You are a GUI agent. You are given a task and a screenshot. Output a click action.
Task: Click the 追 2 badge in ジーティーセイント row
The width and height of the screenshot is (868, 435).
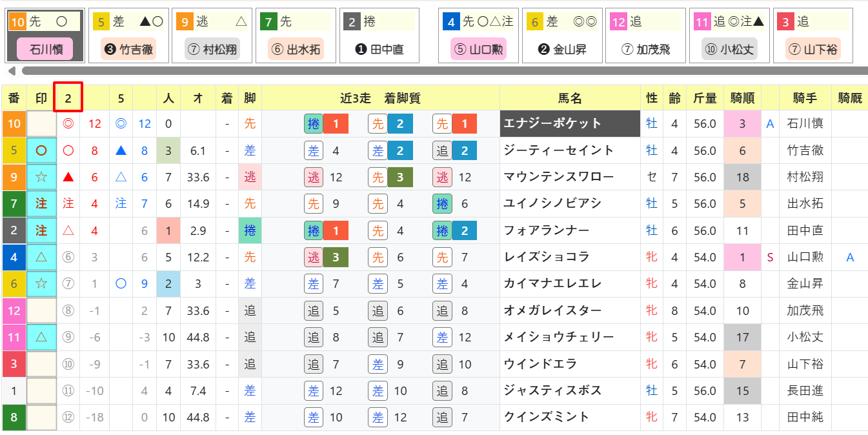click(455, 150)
